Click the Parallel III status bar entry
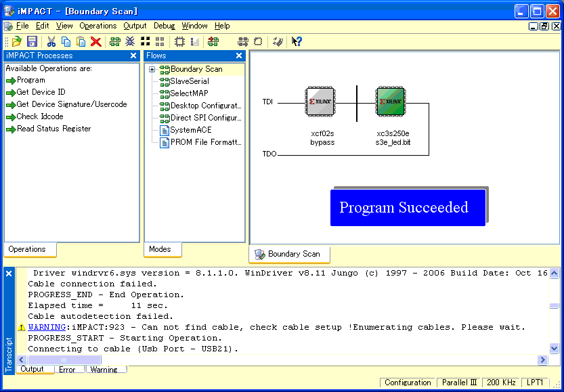The image size is (564, 392). pyautogui.click(x=459, y=383)
